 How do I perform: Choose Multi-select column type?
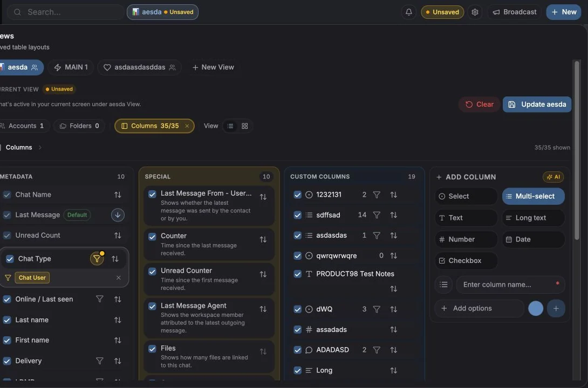coord(534,196)
